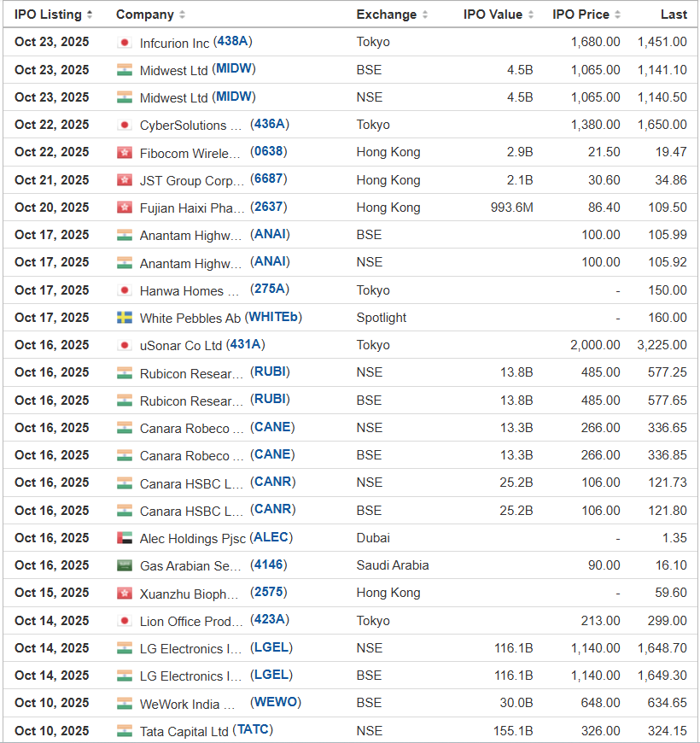Viewport: 700px width, 743px height.
Task: Select the IPO value 993.6M
Action: (x=512, y=208)
